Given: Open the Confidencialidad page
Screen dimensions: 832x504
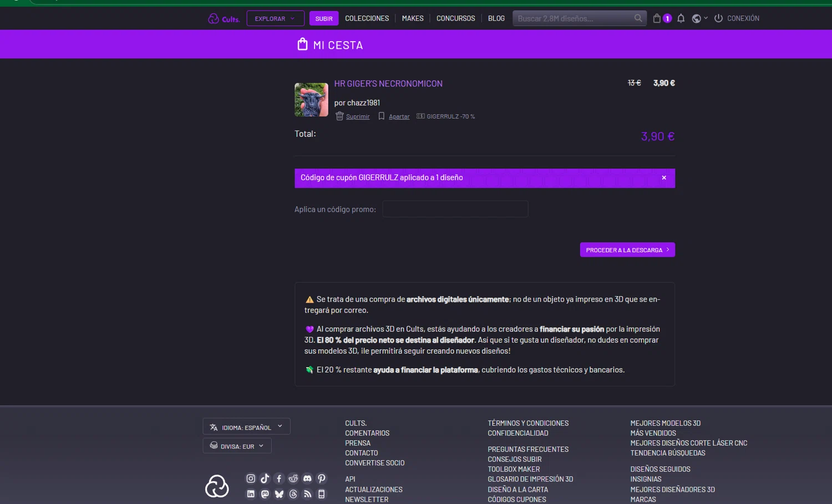Looking at the screenshot, I should [x=518, y=433].
